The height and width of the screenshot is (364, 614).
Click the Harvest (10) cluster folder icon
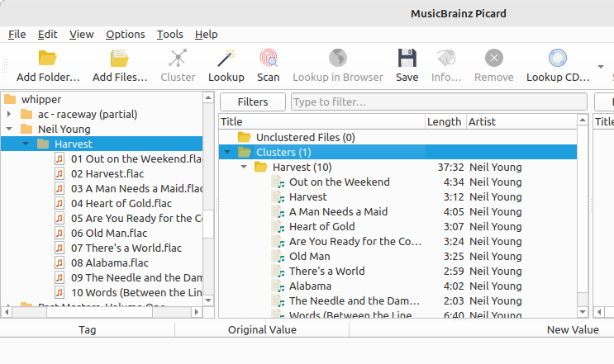click(261, 168)
